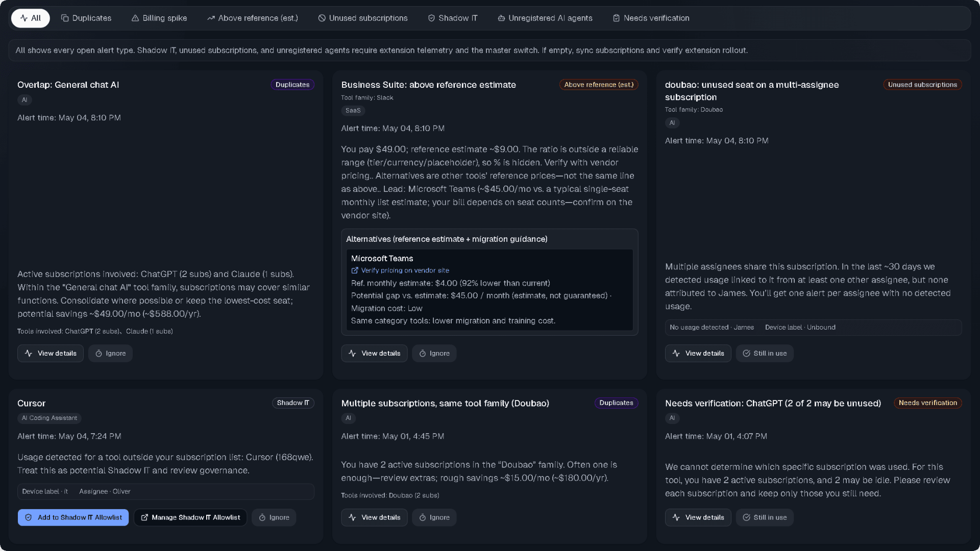Mark doubao unused seat as Still in use
Image resolution: width=980 pixels, height=551 pixels.
point(765,354)
